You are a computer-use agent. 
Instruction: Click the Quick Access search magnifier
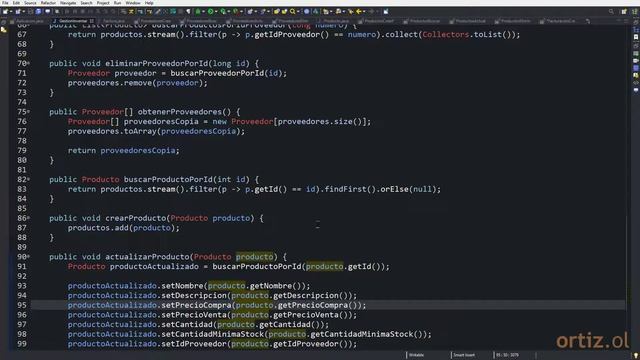[611, 11]
